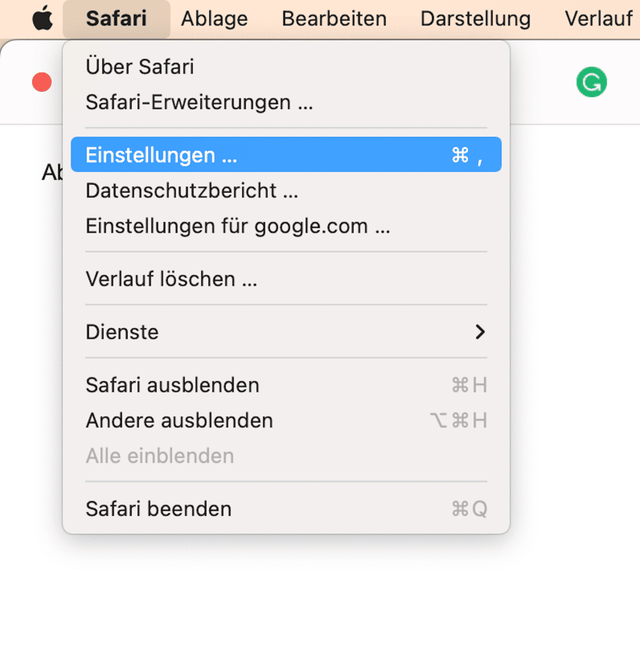Choose Safari-Erweiterungen … from menu
Viewport: 640px width, 672px height.
tap(286, 102)
